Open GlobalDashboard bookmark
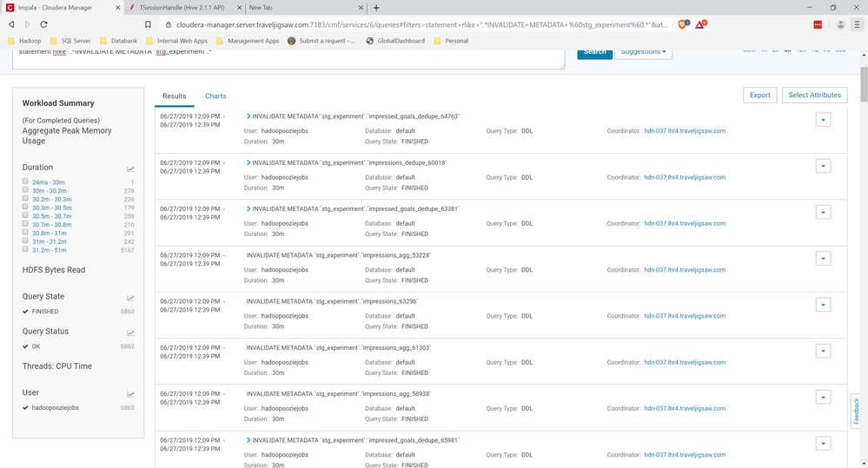Image resolution: width=868 pixels, height=468 pixels. pyautogui.click(x=396, y=41)
